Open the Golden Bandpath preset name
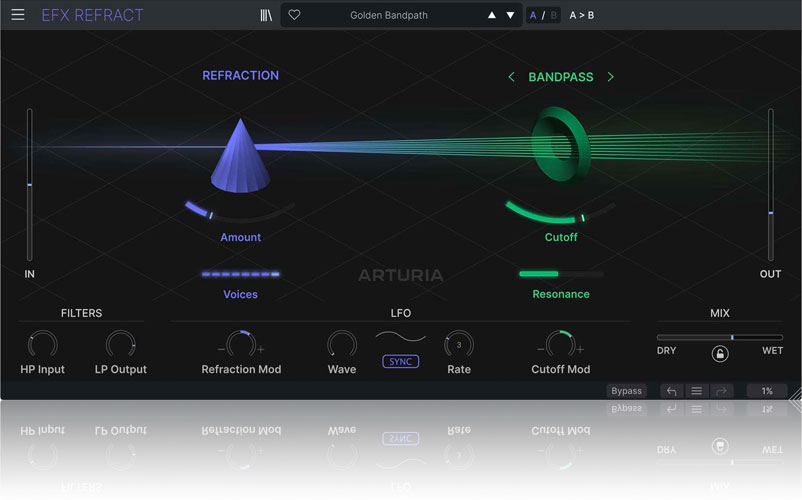This screenshot has width=802, height=500. click(x=390, y=15)
